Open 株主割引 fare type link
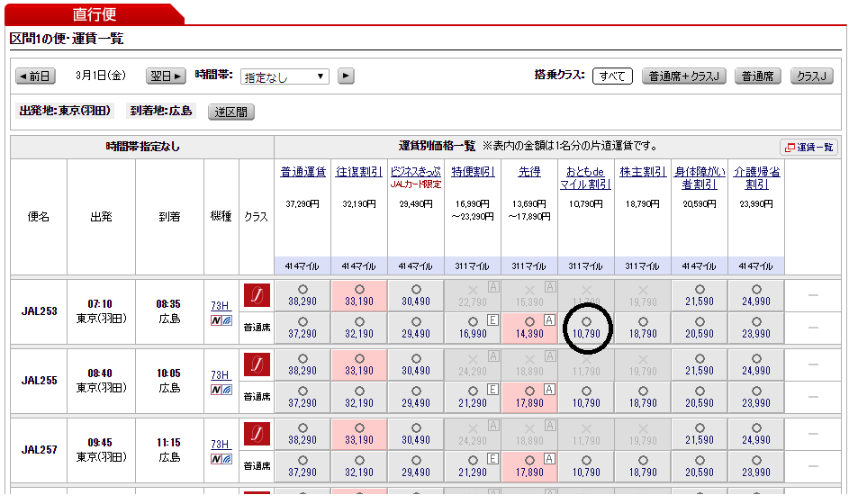This screenshot has width=858, height=504. coord(643,172)
